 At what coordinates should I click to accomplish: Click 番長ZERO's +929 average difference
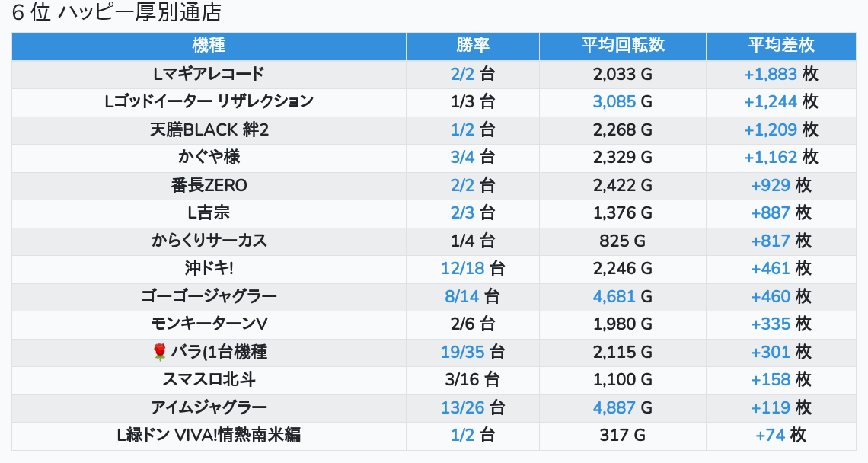[x=771, y=185]
